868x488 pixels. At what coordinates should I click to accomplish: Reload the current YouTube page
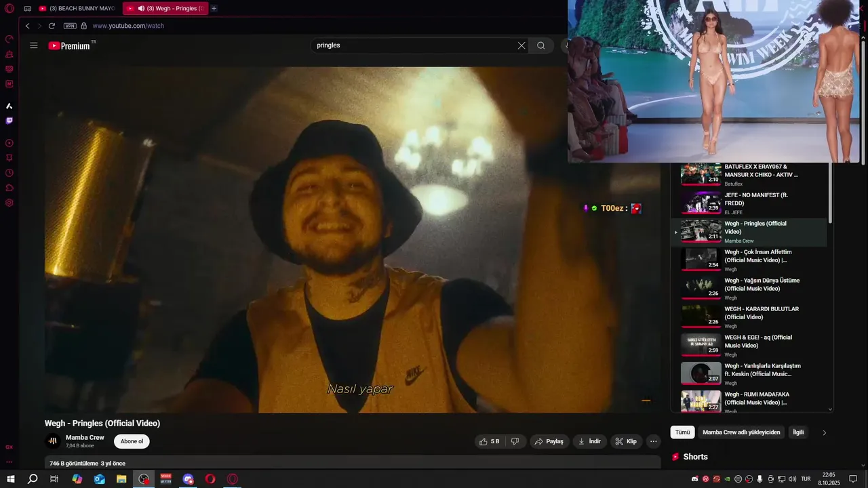(x=52, y=26)
